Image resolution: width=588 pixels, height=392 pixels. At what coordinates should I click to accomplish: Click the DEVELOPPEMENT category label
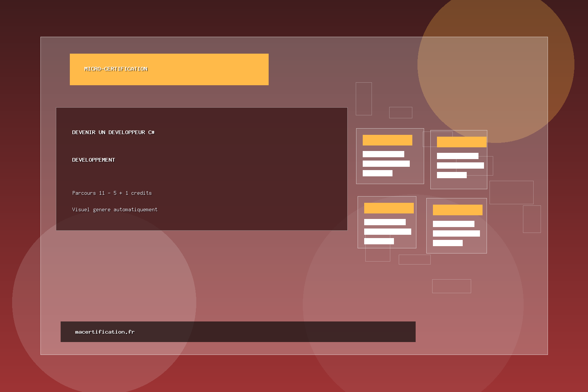[x=93, y=160]
